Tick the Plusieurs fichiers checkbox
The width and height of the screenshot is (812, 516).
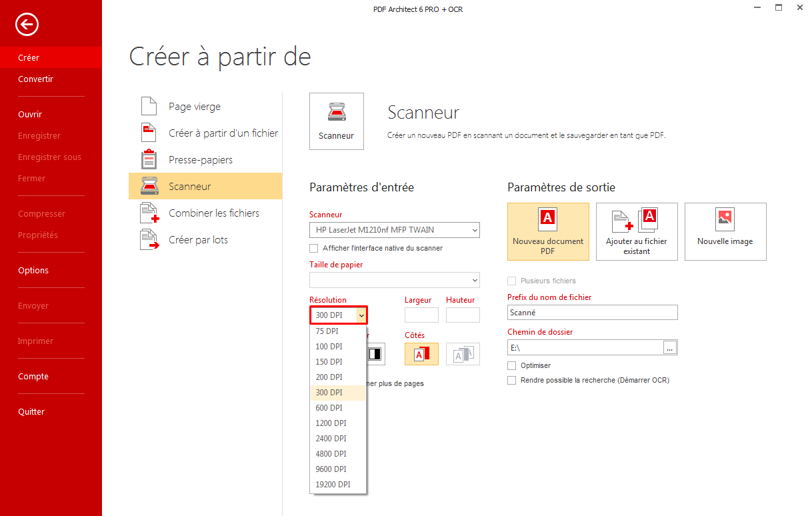511,281
